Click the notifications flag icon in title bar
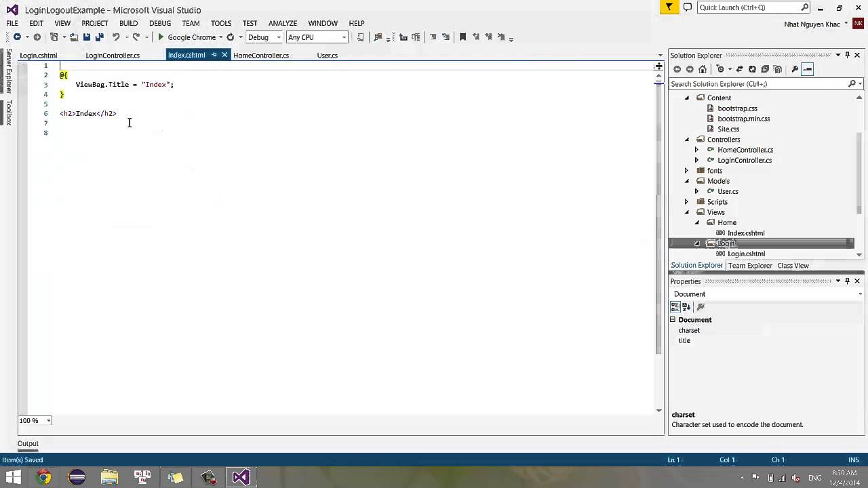868x488 pixels. [x=669, y=7]
